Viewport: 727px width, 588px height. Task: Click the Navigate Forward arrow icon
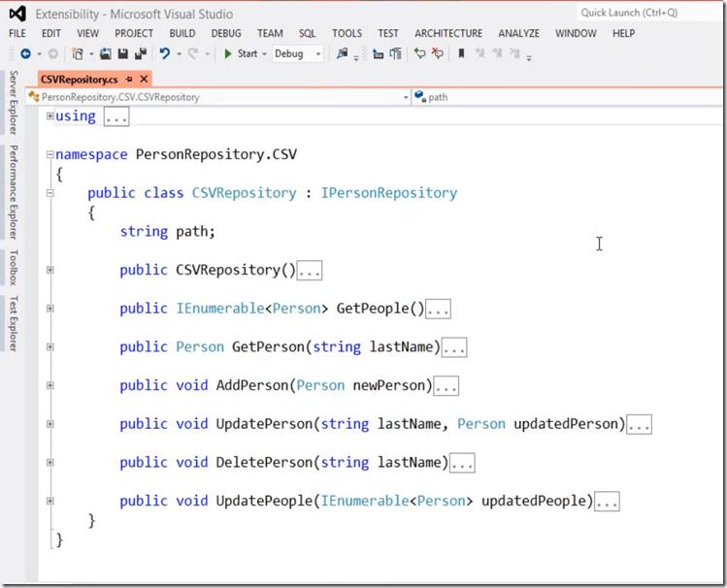point(52,53)
